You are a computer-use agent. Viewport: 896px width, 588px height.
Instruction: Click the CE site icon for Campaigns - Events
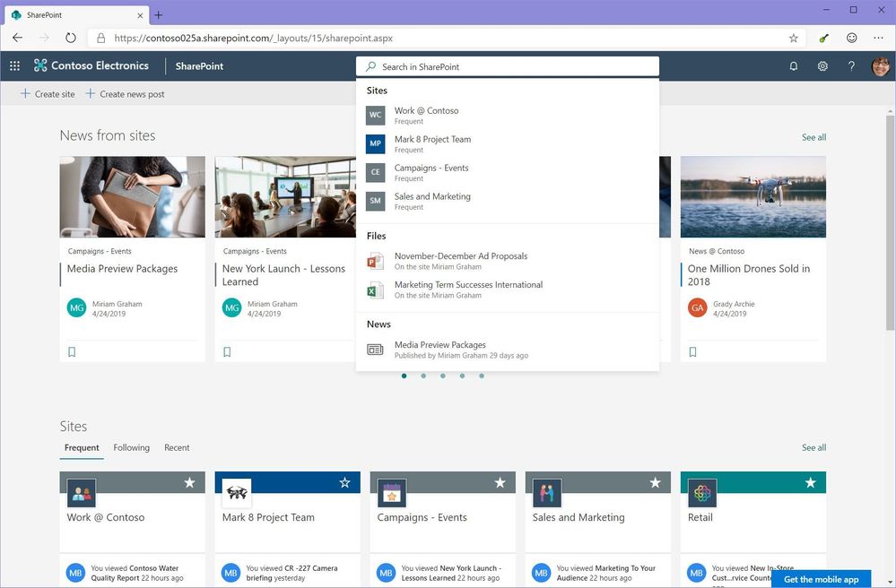[376, 172]
